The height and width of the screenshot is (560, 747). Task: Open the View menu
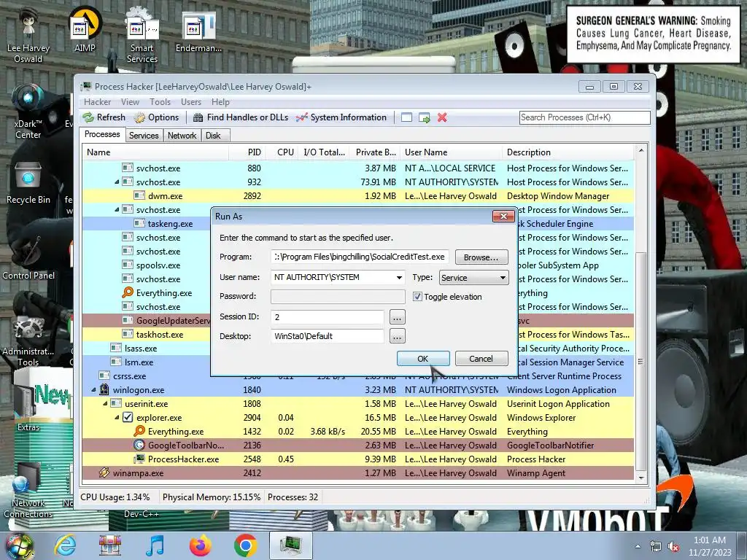coord(130,102)
